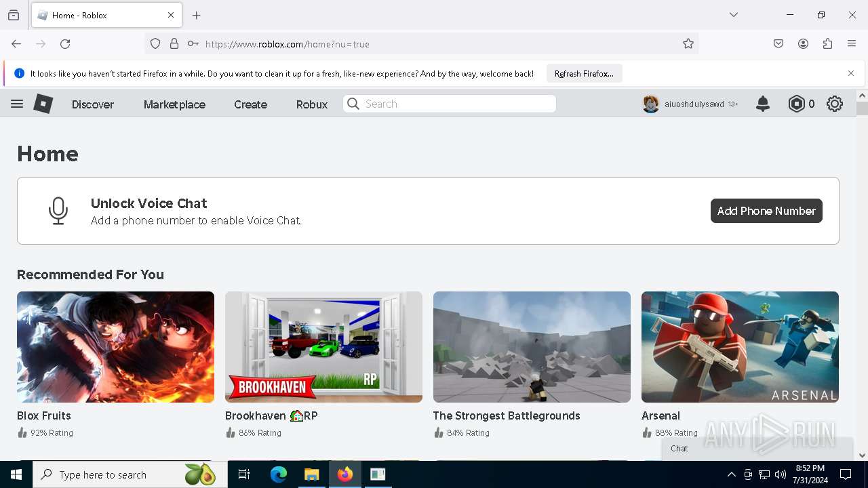
Task: Open the Windows Action Center icon
Action: click(x=846, y=474)
